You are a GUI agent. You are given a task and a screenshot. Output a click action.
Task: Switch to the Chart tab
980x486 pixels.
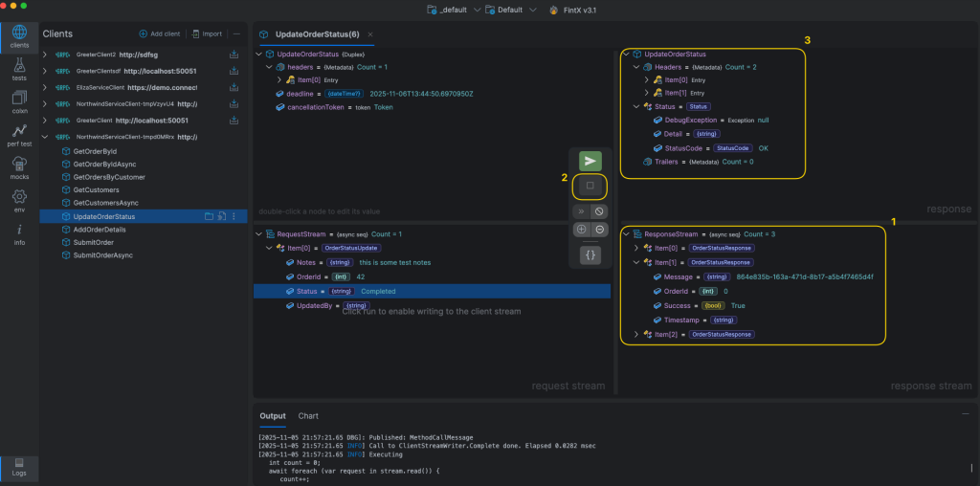308,416
